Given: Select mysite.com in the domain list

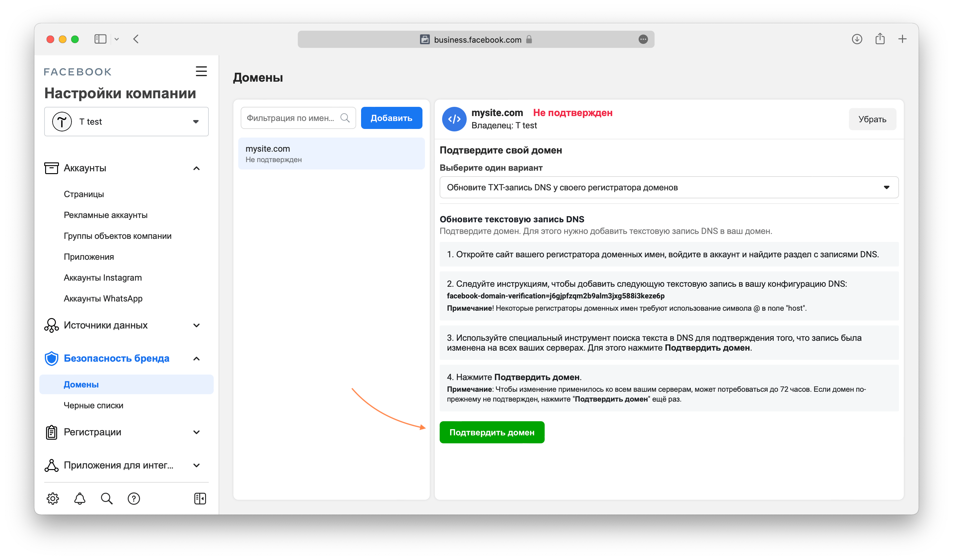Looking at the screenshot, I should tap(331, 154).
